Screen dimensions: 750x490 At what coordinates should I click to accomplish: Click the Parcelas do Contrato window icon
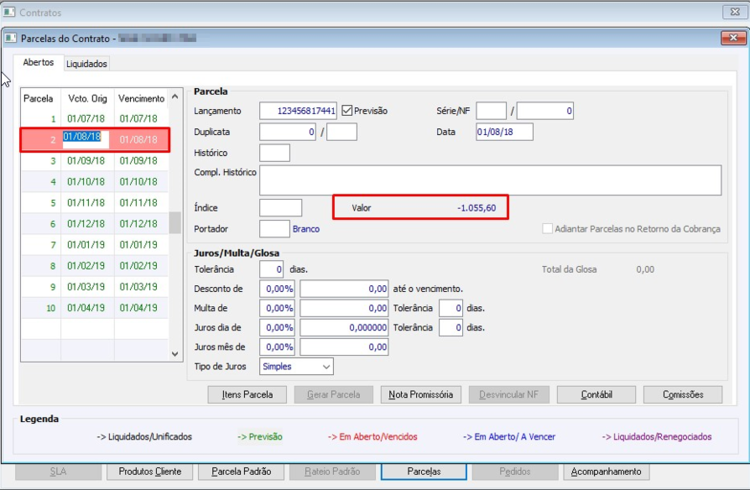click(x=11, y=38)
